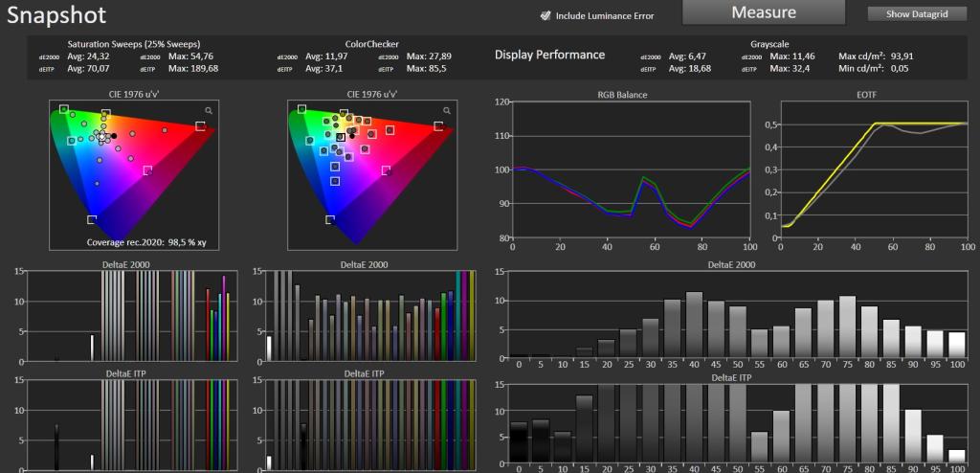980x473 pixels.
Task: Click the RGB Balance graph
Action: point(631,169)
